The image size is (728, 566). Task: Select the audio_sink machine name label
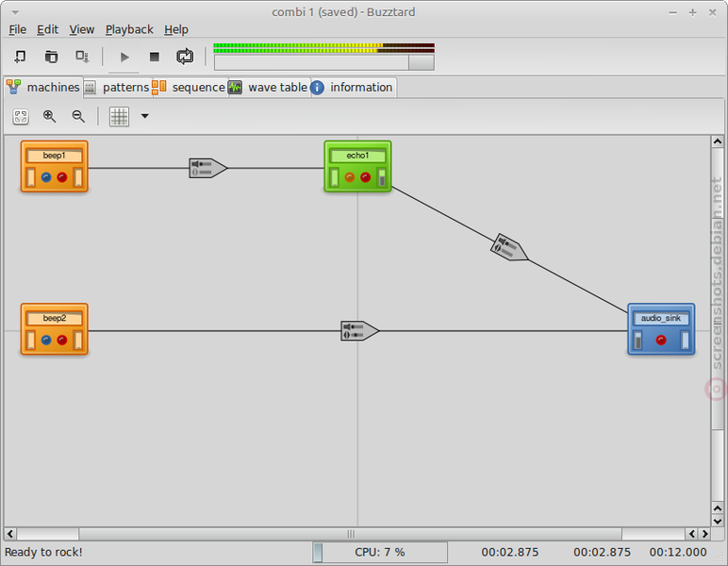coord(661,318)
